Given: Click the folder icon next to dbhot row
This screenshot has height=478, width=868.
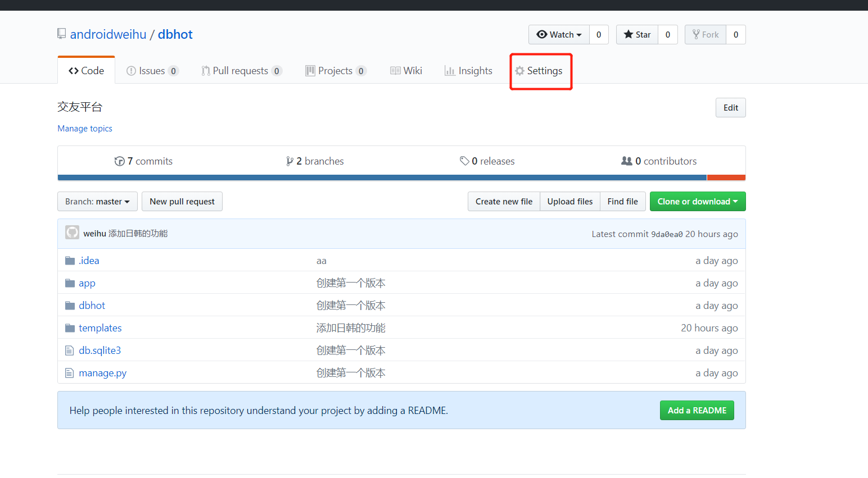Looking at the screenshot, I should [x=70, y=306].
